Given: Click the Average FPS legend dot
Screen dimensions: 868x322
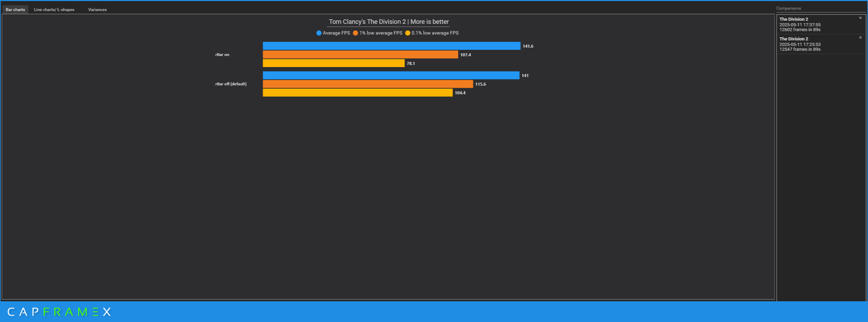Looking at the screenshot, I should [319, 33].
